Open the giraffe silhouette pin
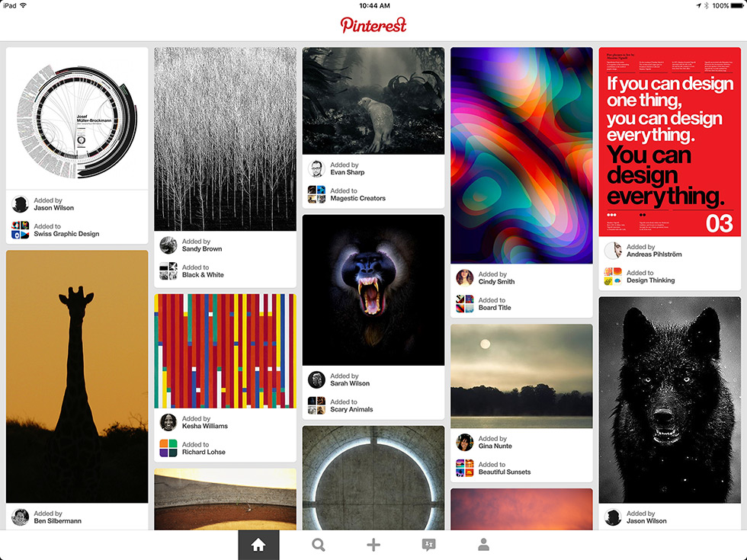Screen dimensions: 747x560 click(x=77, y=376)
